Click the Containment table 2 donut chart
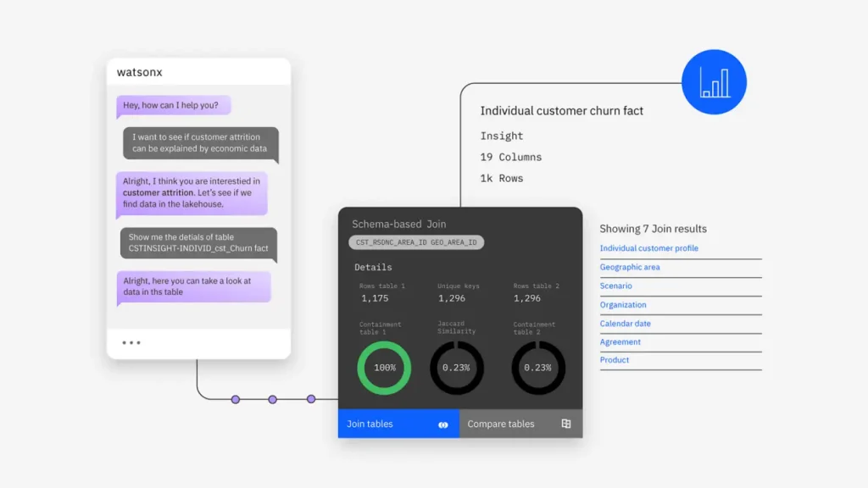The height and width of the screenshot is (488, 868). click(x=538, y=368)
